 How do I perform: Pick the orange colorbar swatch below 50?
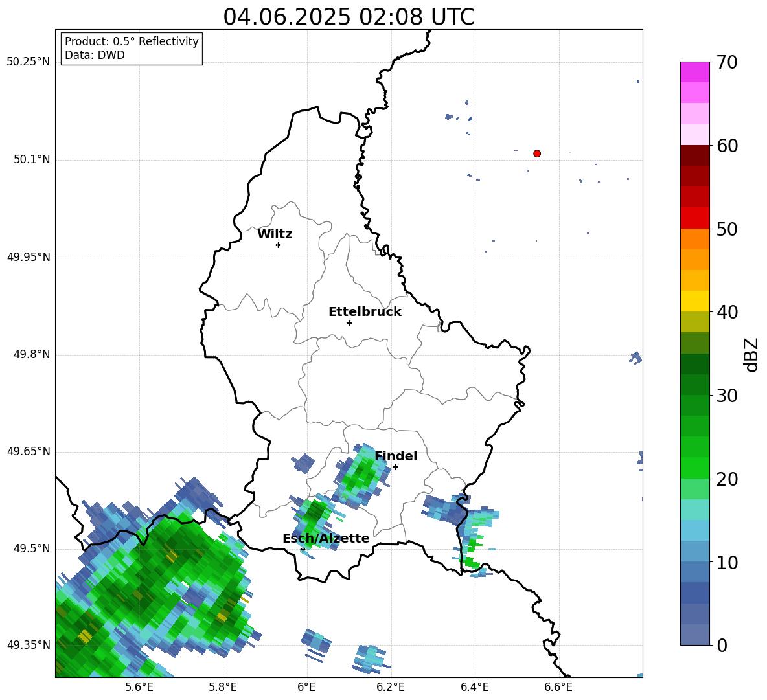(x=694, y=239)
